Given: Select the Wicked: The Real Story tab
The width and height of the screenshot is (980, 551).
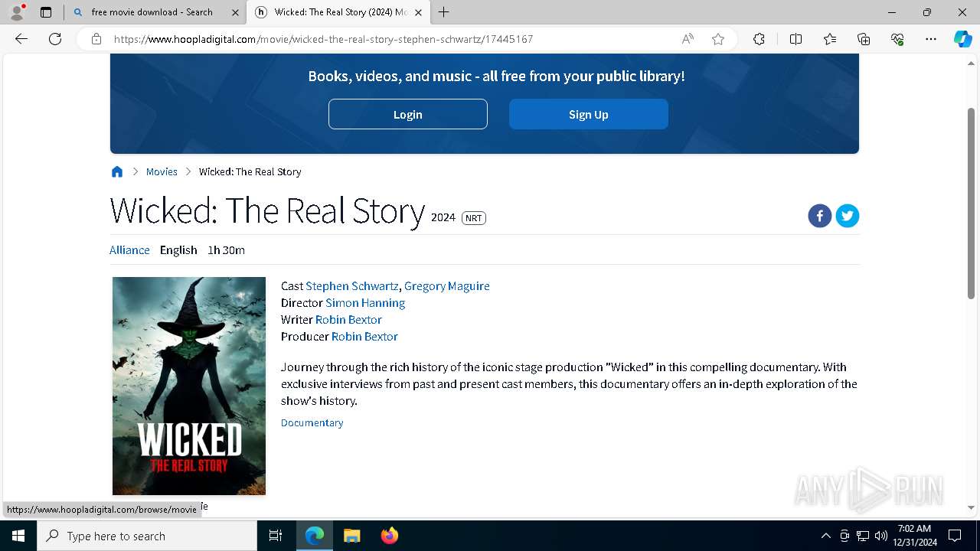Looking at the screenshot, I should (338, 12).
